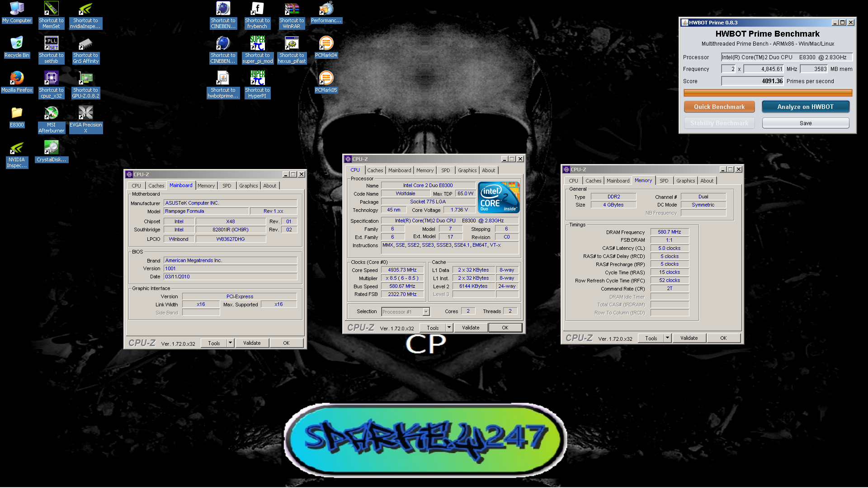Click the Rated FSB value 2322.70 MHz

[402, 294]
